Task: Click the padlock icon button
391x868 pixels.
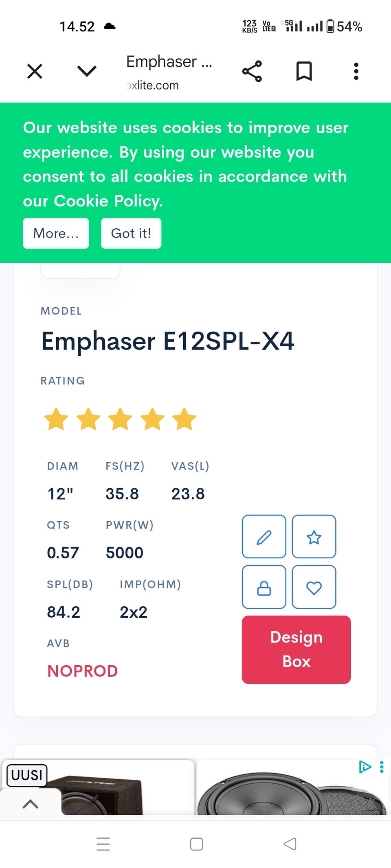Action: [x=264, y=587]
